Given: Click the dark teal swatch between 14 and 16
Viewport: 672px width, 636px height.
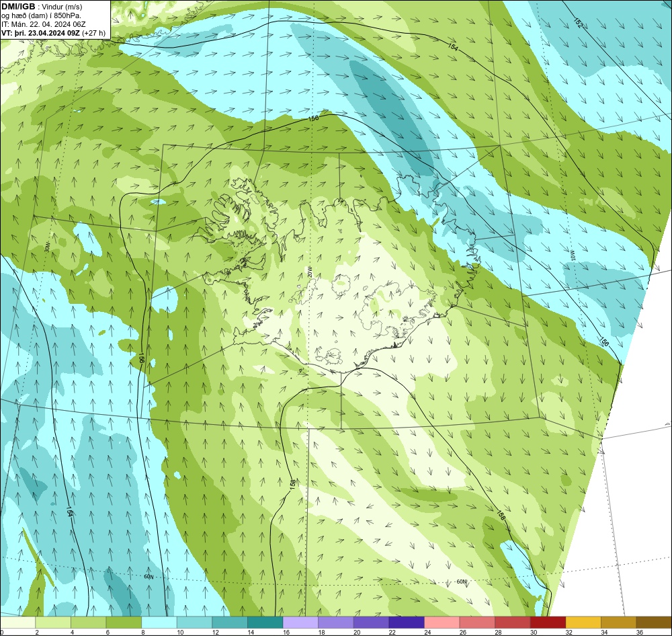Looking at the screenshot, I should (x=265, y=623).
